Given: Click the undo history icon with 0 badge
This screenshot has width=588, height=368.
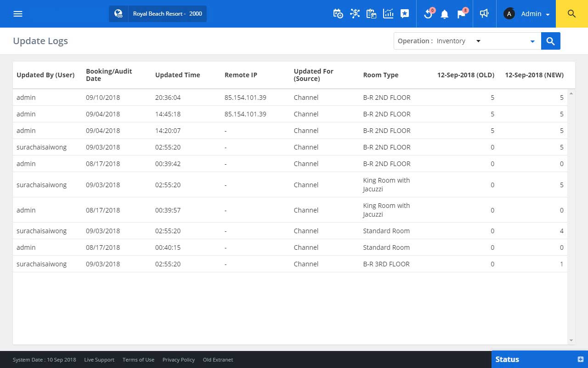Looking at the screenshot, I should click(x=428, y=14).
